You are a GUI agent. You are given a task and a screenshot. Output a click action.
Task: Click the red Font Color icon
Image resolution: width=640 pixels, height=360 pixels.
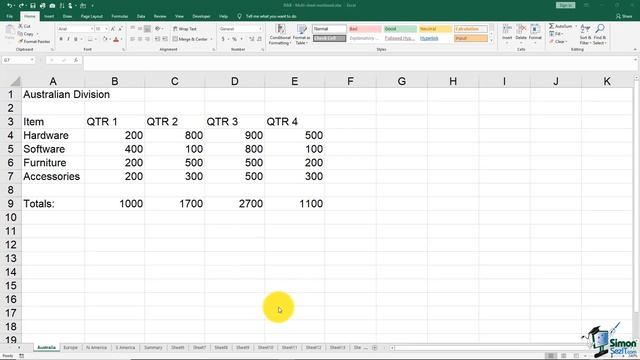pos(116,39)
